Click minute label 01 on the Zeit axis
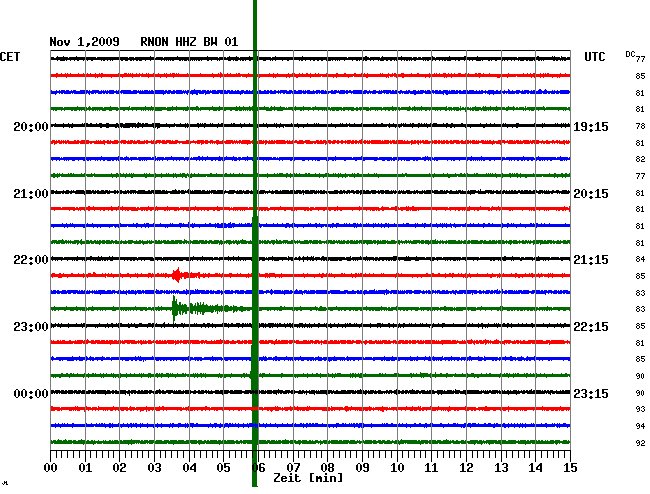This screenshot has width=650, height=494. tap(85, 468)
